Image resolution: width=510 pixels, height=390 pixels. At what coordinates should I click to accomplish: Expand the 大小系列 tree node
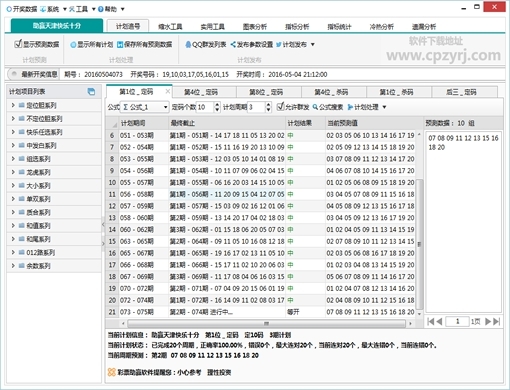[x=13, y=185]
